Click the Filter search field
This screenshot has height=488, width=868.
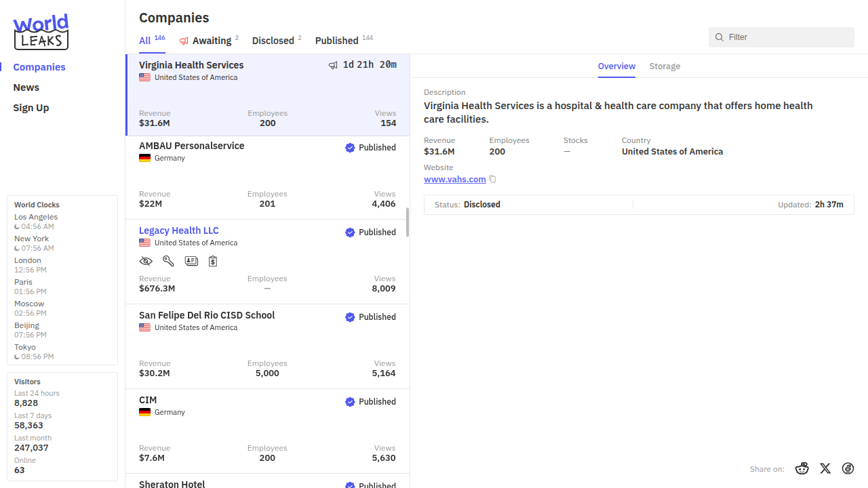coord(787,37)
